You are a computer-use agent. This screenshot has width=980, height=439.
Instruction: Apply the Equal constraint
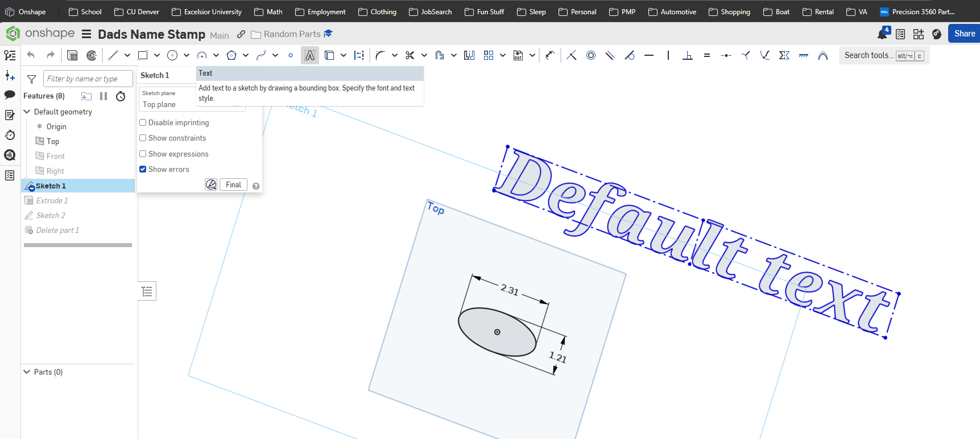pos(706,55)
